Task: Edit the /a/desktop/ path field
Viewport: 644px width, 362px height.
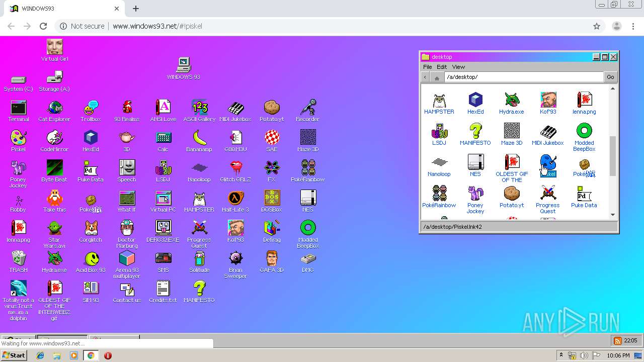Action: [524, 77]
